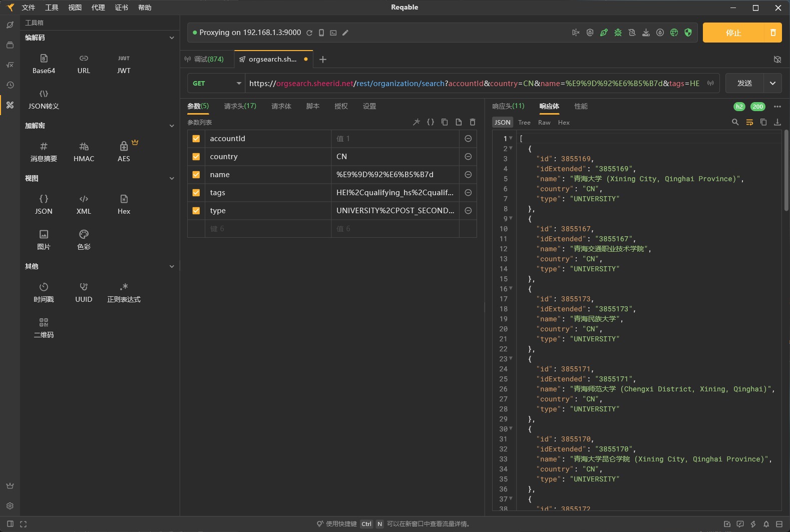Open the 代理 menu

(x=98, y=8)
